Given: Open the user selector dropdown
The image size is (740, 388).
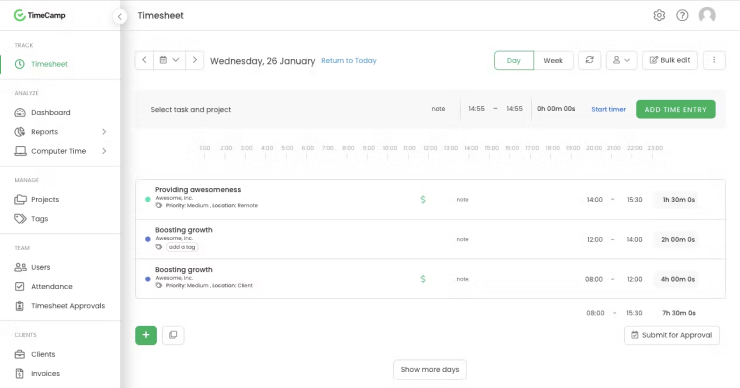Looking at the screenshot, I should tap(621, 60).
